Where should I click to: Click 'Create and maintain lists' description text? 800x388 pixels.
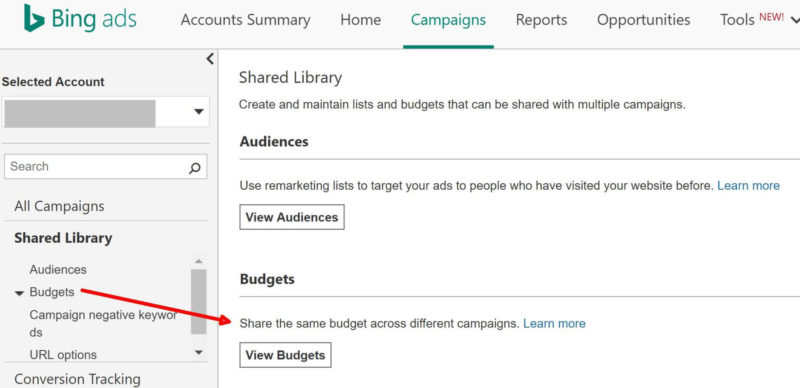(462, 105)
